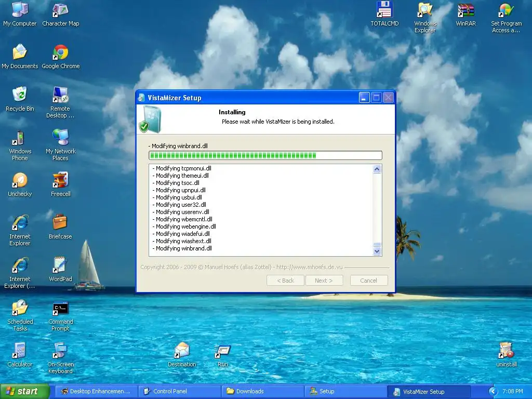
Task: Click the log line 'Modifying usbui.dll'
Action: click(x=177, y=197)
